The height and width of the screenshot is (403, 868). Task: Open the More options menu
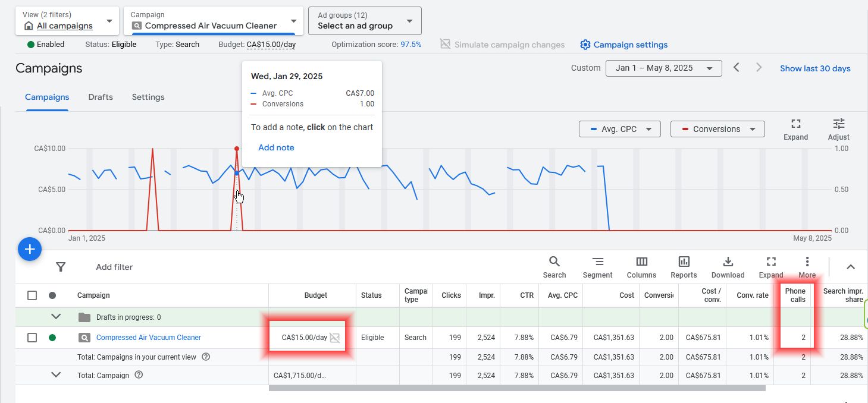coord(807,267)
